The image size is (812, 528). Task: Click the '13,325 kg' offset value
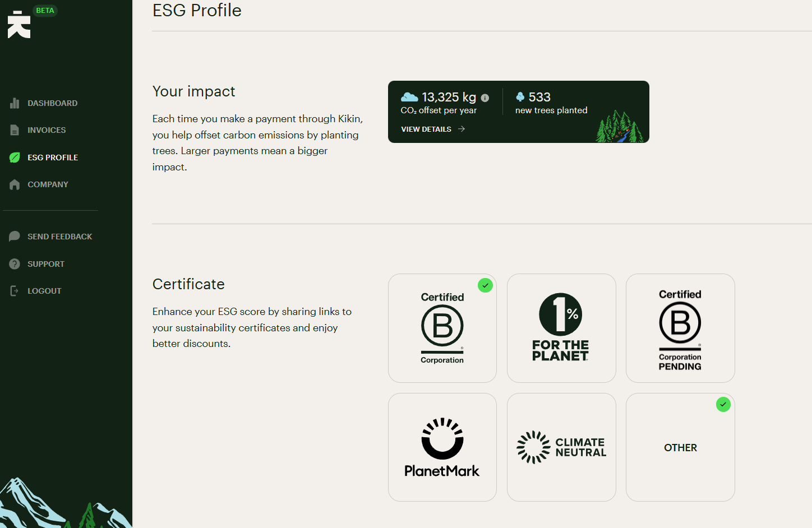click(449, 98)
